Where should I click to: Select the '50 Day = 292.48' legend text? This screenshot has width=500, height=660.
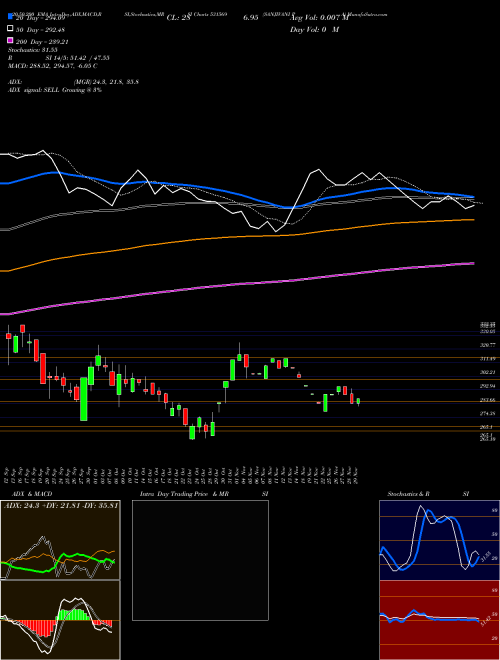click(x=40, y=30)
